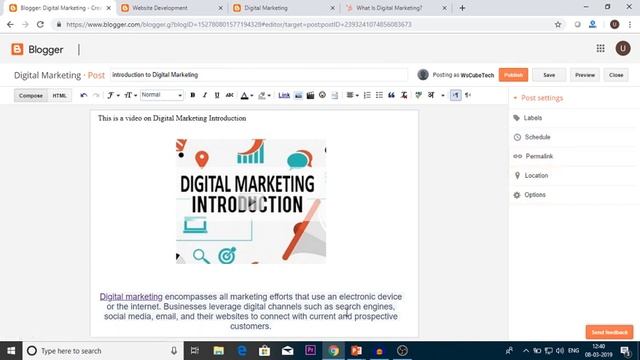Image resolution: width=640 pixels, height=360 pixels.
Task: Save the post draft
Action: coord(549,75)
